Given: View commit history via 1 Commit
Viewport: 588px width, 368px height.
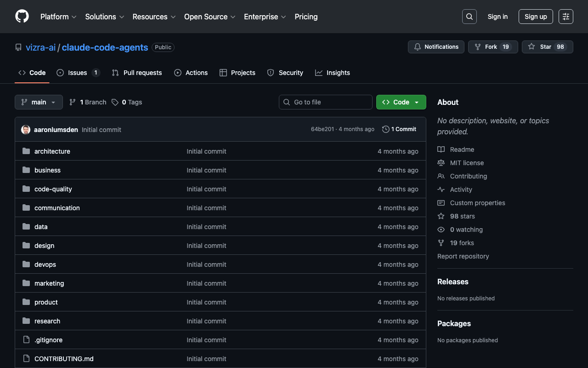Looking at the screenshot, I should click(399, 129).
